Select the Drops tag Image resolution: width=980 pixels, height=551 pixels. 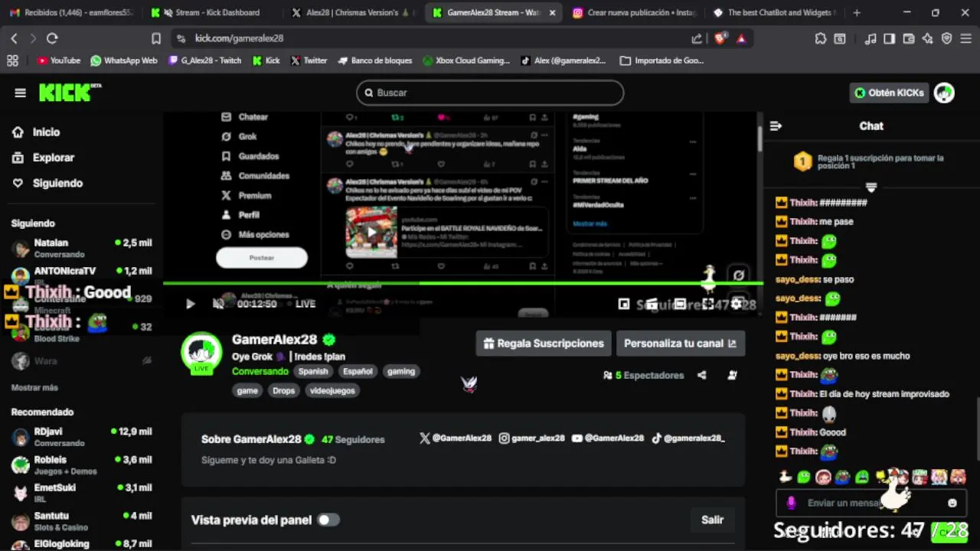click(x=283, y=390)
